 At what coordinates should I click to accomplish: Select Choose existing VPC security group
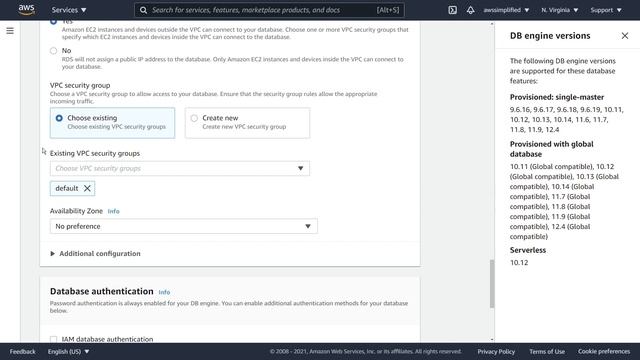point(112,123)
